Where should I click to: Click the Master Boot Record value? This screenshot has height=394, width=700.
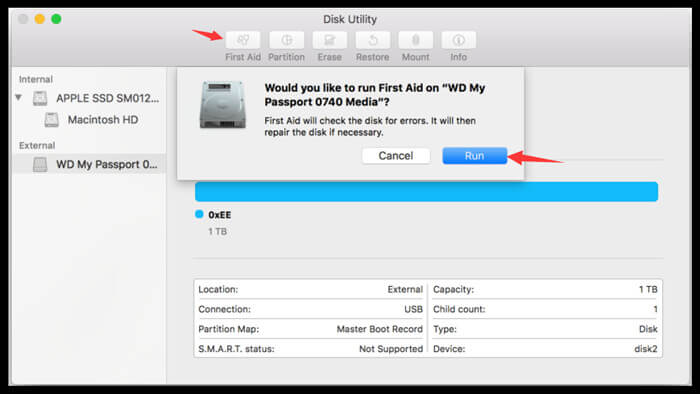(379, 329)
